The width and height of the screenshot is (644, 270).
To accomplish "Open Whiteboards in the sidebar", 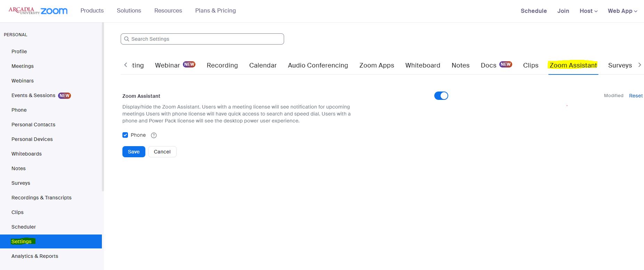I will 26,154.
